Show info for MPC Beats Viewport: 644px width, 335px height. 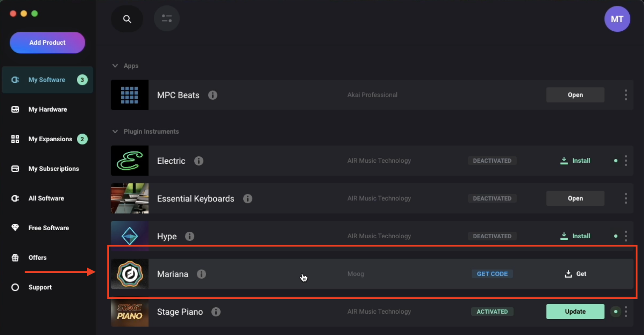click(x=212, y=95)
